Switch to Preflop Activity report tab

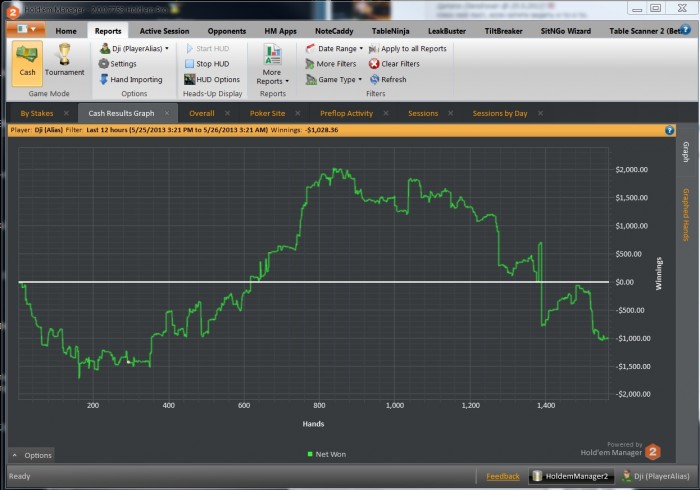coord(346,113)
